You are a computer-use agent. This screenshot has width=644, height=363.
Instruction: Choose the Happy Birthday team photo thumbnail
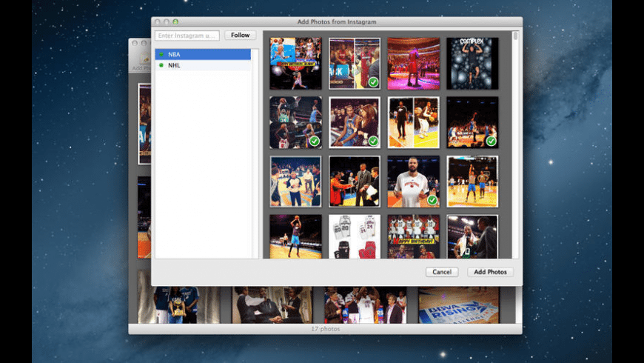(413, 236)
